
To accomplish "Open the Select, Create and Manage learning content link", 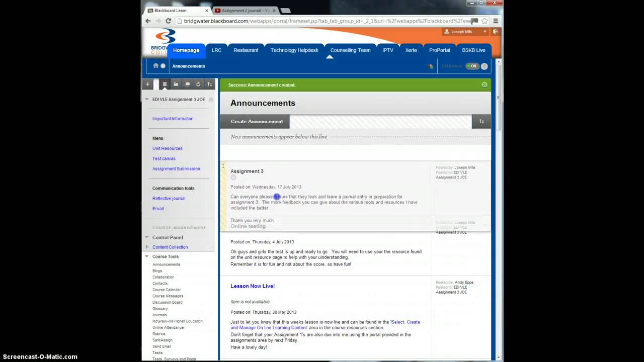I will (x=325, y=325).
